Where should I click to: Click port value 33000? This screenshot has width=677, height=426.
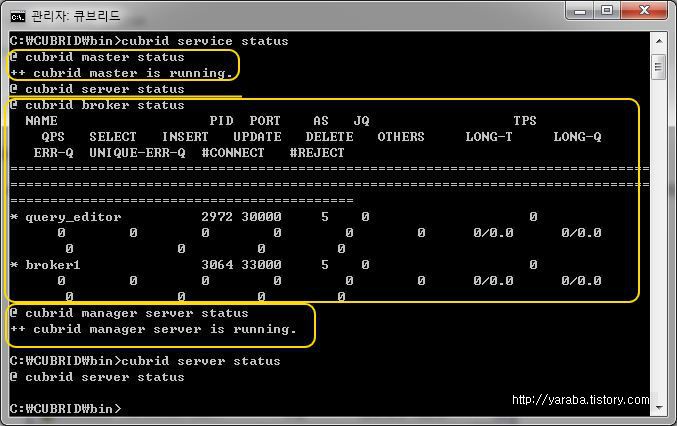point(261,265)
